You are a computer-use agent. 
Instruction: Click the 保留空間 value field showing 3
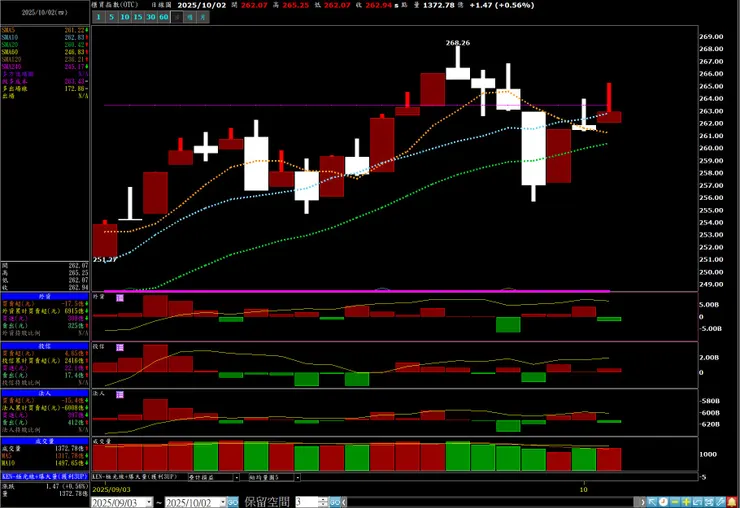tap(307, 502)
